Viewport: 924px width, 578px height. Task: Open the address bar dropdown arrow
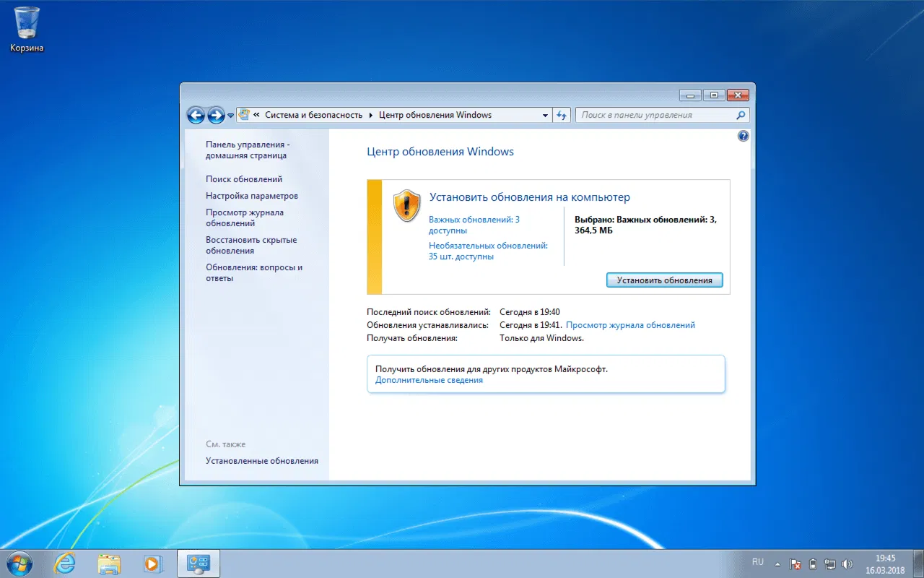(545, 115)
